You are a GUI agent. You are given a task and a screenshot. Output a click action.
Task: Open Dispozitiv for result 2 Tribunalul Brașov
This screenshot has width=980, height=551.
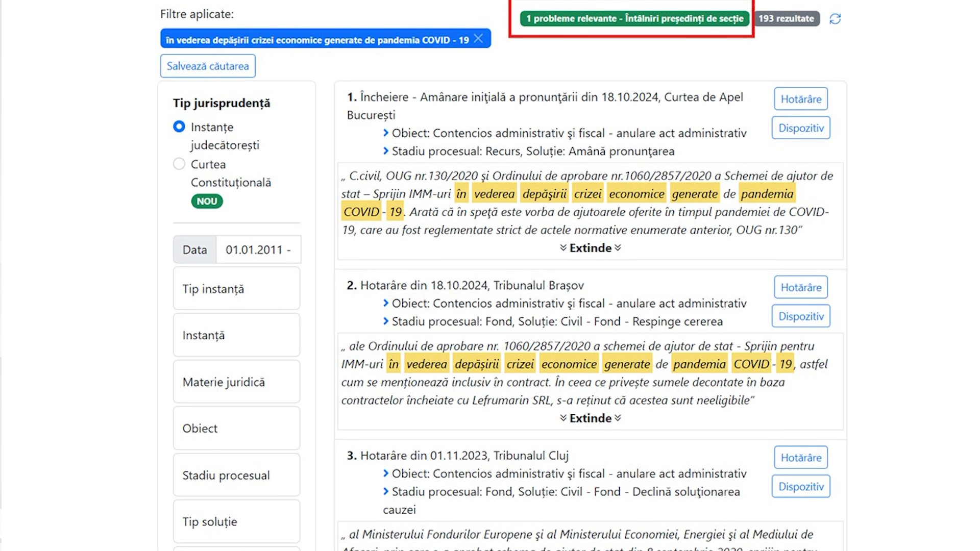click(x=801, y=316)
